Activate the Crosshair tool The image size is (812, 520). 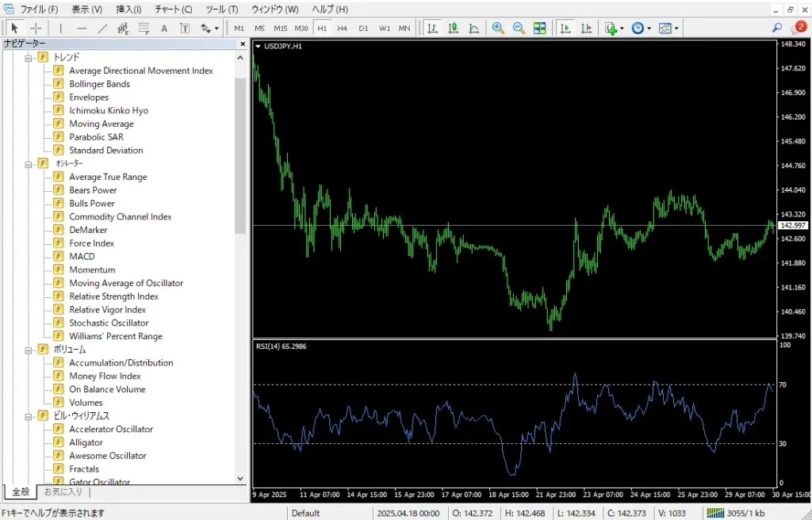click(36, 28)
